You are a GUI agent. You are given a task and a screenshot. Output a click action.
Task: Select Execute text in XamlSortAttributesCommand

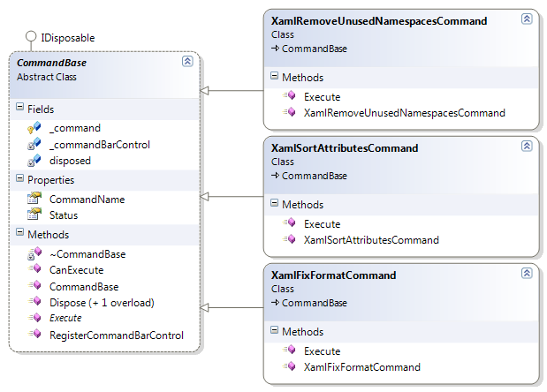click(x=322, y=224)
